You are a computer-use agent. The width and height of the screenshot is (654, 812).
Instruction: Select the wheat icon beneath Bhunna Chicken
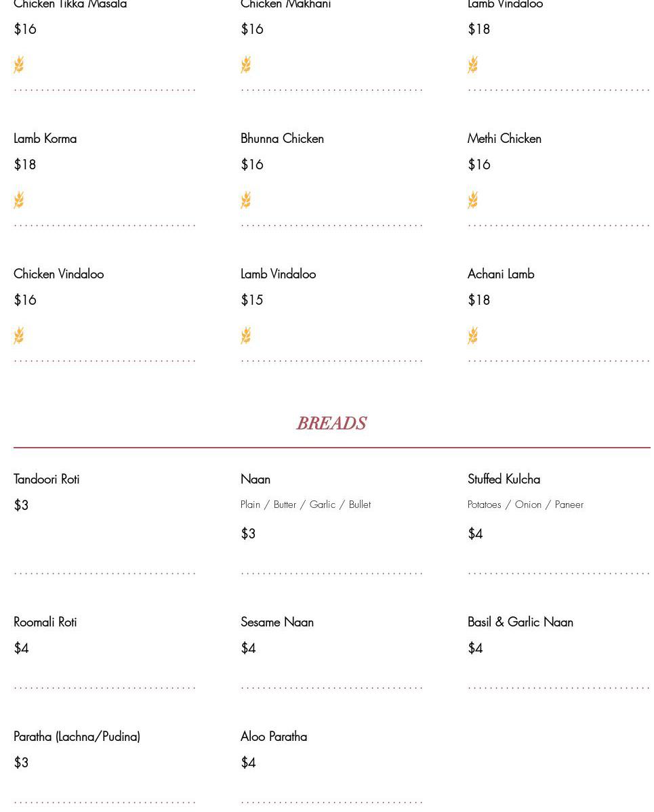(x=246, y=200)
